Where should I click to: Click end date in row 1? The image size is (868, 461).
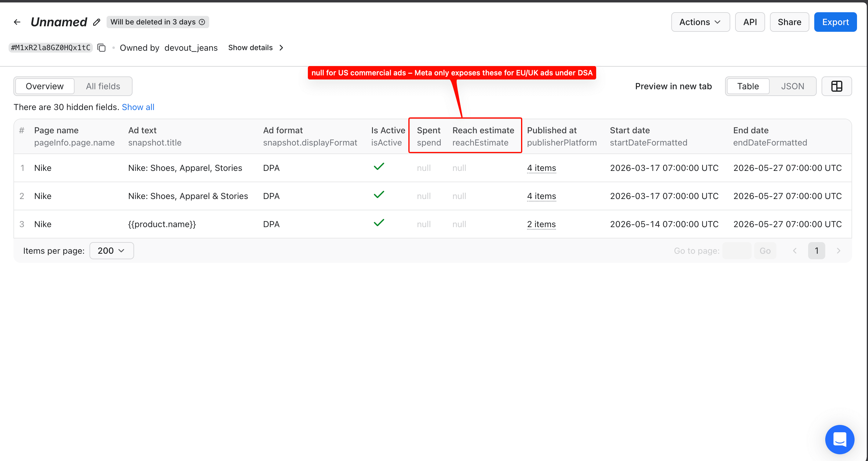(x=787, y=168)
